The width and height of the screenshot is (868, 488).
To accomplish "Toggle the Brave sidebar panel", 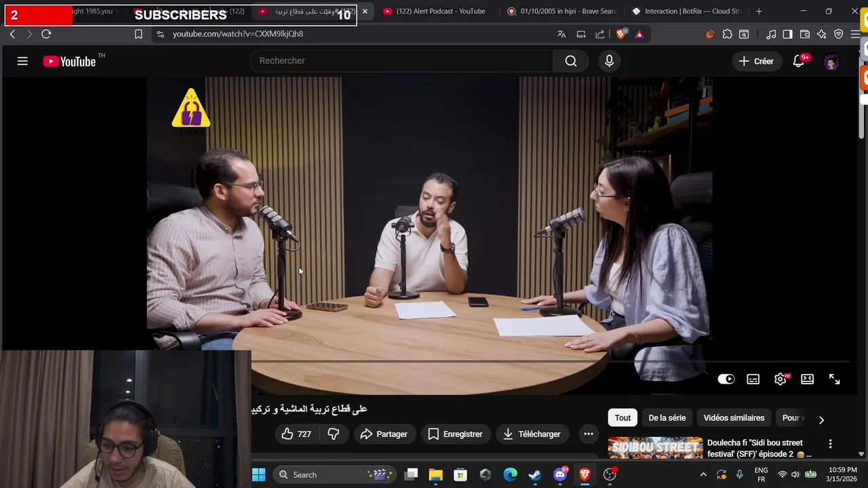I will [787, 34].
